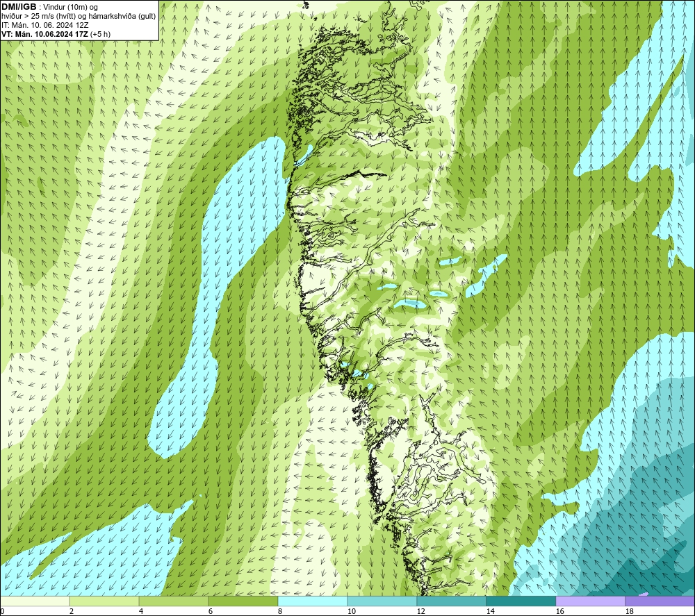Click the purple swatch above 18 m/s
This screenshot has width=695, height=616.
click(660, 601)
